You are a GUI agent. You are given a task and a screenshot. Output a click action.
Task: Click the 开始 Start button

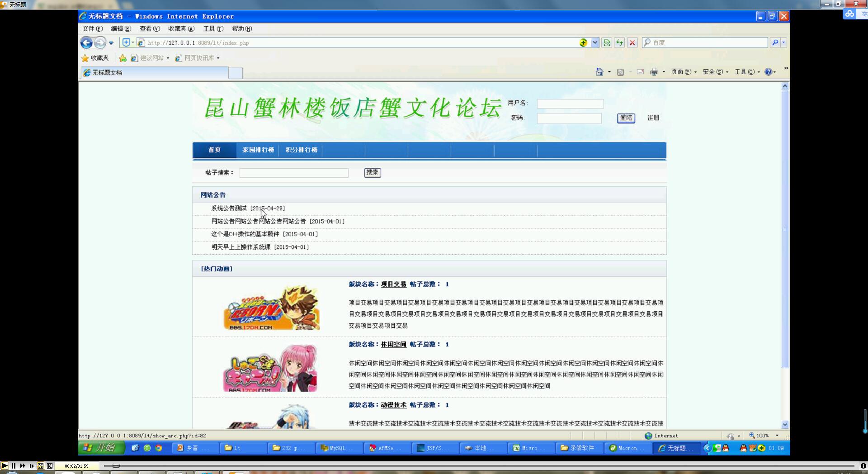point(101,448)
